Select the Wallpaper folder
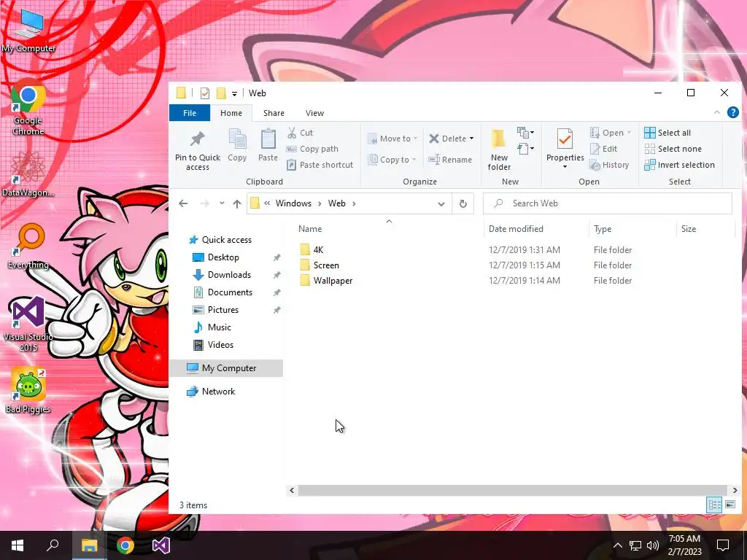 (333, 281)
